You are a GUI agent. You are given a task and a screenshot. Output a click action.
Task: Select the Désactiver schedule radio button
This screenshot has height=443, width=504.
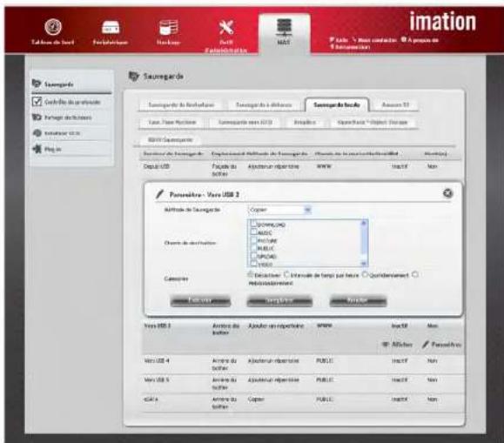click(251, 275)
